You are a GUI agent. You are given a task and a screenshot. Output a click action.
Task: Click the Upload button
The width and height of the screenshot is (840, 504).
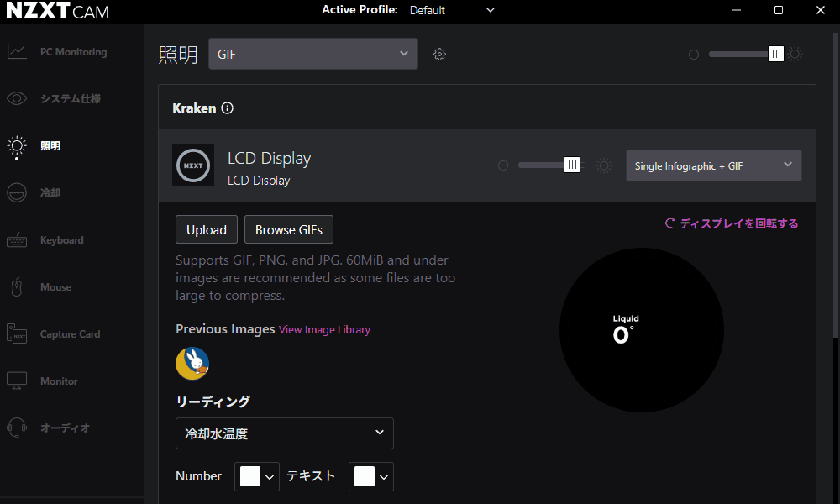click(x=207, y=230)
